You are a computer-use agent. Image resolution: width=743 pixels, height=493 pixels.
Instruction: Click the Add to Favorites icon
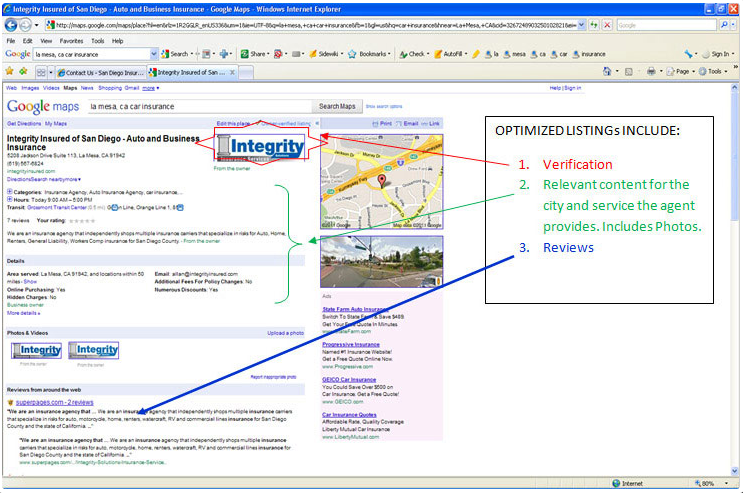[23, 72]
